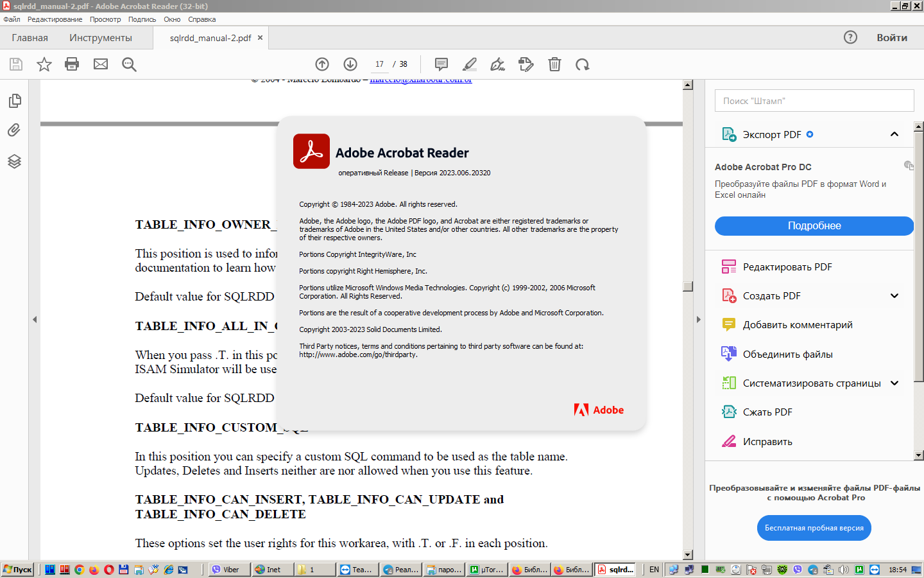Click the Пуск start button
The image size is (924, 578).
tap(18, 570)
